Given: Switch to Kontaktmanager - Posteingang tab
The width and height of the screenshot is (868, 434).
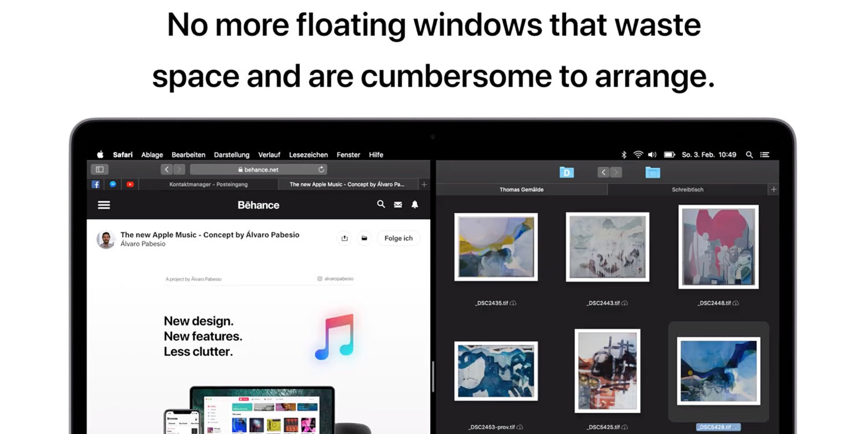Looking at the screenshot, I should (x=208, y=185).
